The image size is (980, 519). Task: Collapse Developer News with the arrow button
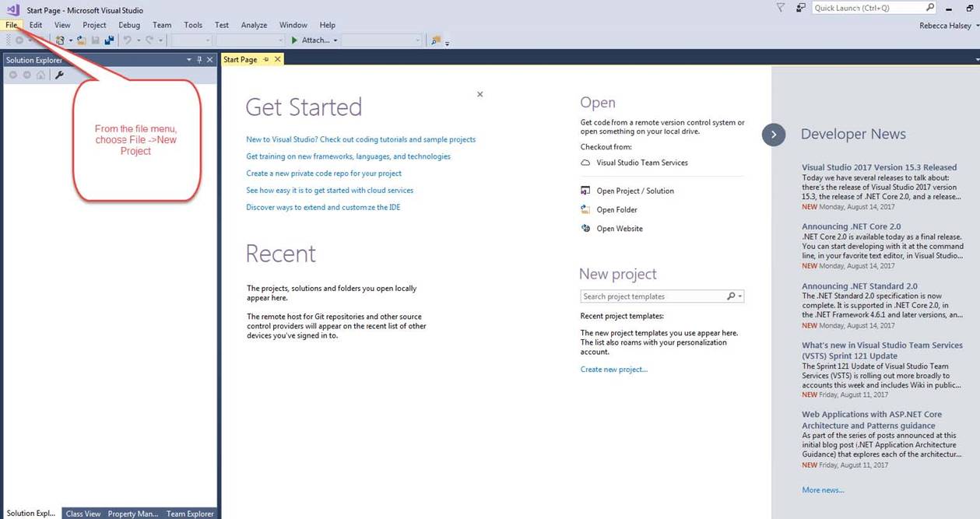pos(773,135)
